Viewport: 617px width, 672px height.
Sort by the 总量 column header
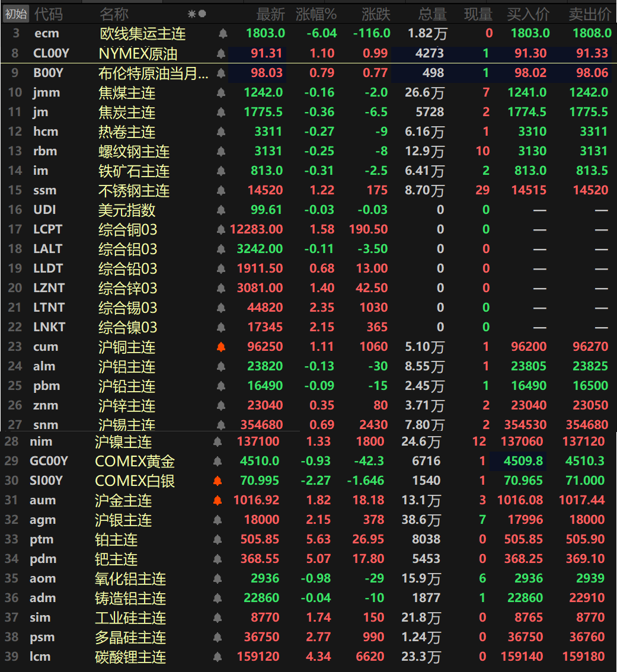(432, 13)
